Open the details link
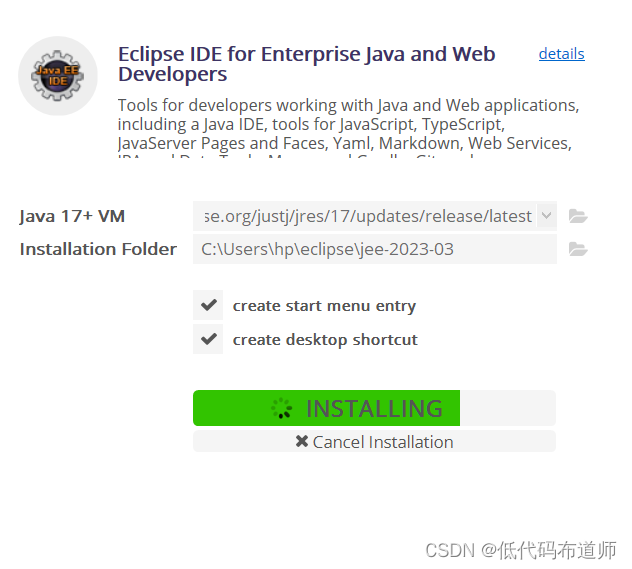The height and width of the screenshot is (569, 632). click(x=561, y=54)
